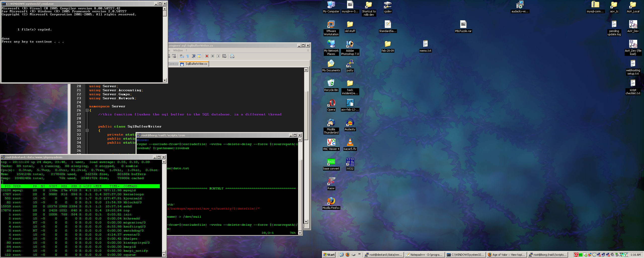Open the Window menu in Notepad++
This screenshot has width=644, height=258.
pos(178,50)
